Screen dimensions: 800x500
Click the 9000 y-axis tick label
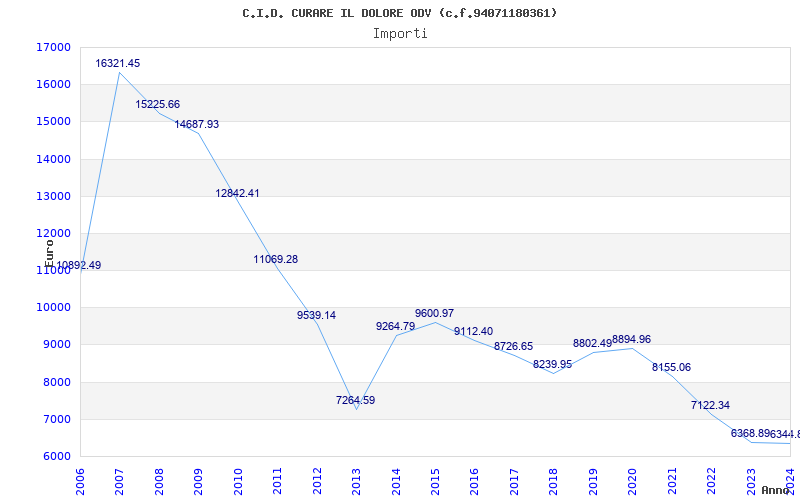point(56,345)
